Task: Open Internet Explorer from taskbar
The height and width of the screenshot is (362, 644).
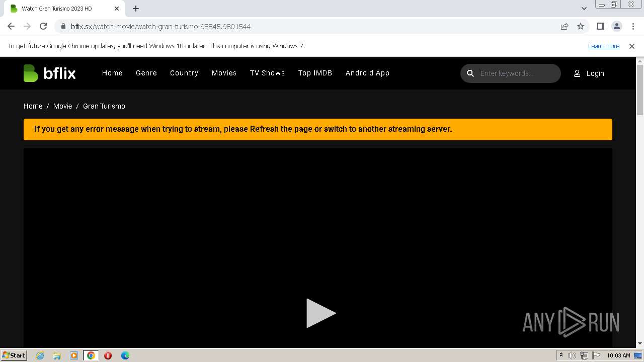Action: click(40, 355)
